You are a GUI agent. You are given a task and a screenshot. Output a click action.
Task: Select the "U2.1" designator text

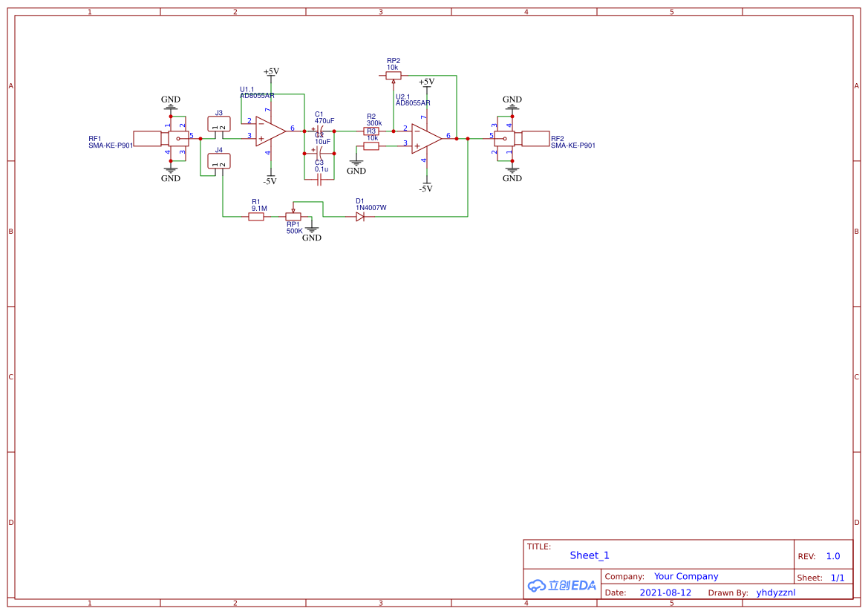(403, 97)
